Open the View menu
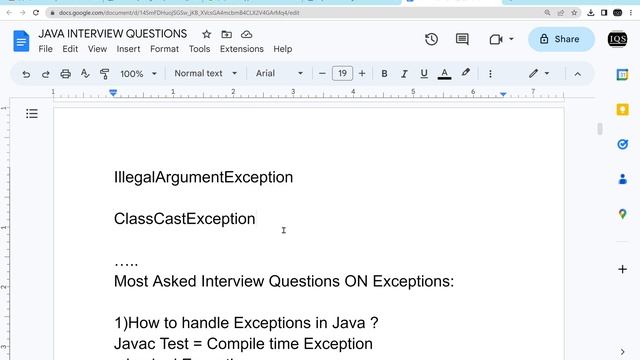Screen dimensions: 640x360 pyautogui.click(x=97, y=49)
